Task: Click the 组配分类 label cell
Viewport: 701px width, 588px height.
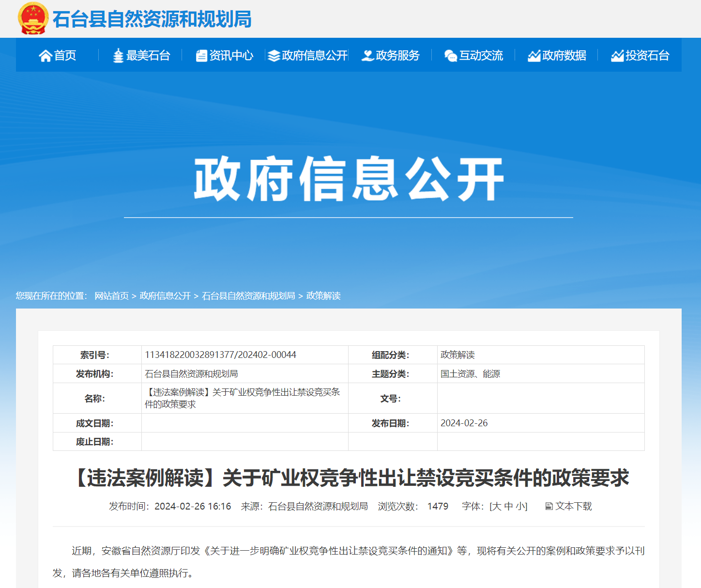Action: point(393,355)
